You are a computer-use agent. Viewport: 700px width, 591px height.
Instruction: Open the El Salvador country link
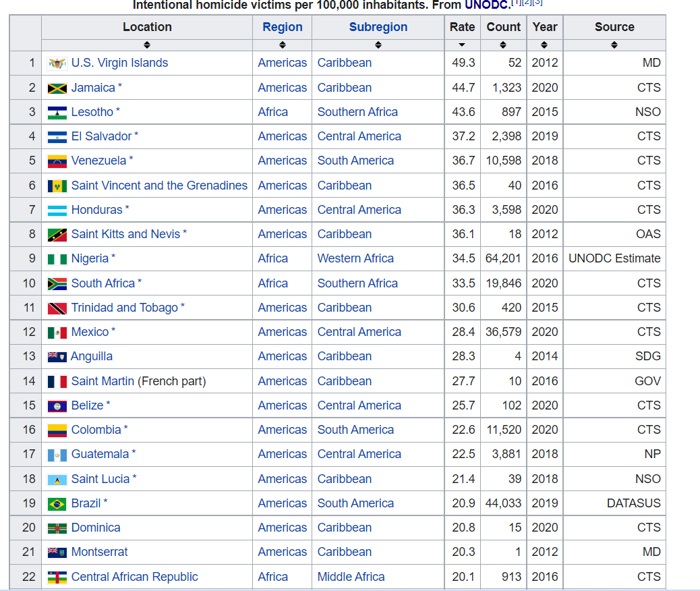coord(101,136)
